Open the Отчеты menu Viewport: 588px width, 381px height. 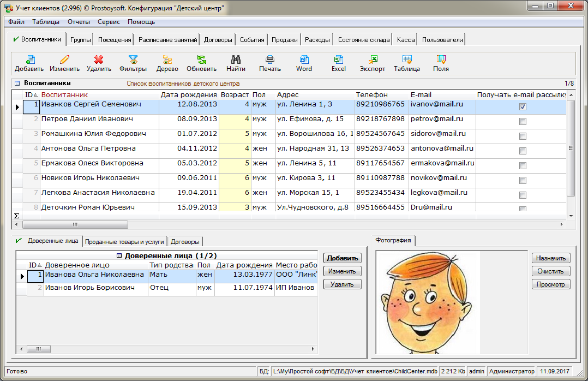point(79,22)
